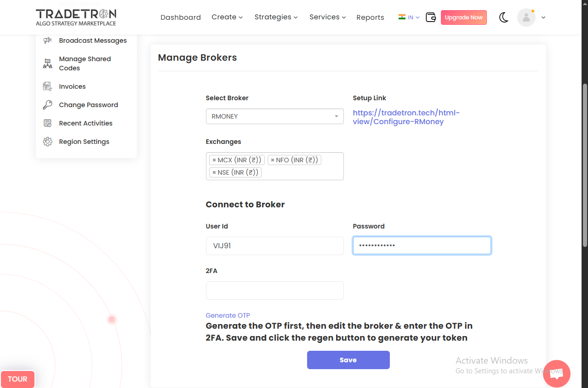Click the User Id field
This screenshot has height=388, width=588.
275,246
